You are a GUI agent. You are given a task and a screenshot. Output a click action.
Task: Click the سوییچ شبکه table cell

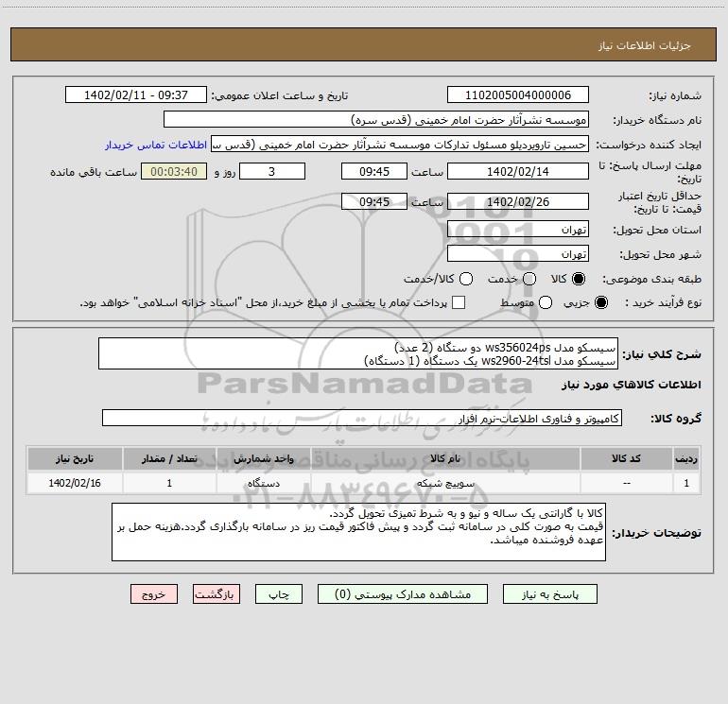tap(445, 483)
